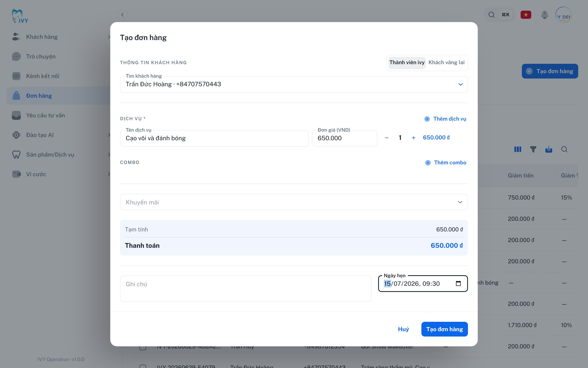Click Huỷ to cancel the order
Image resolution: width=588 pixels, height=368 pixels.
[403, 329]
